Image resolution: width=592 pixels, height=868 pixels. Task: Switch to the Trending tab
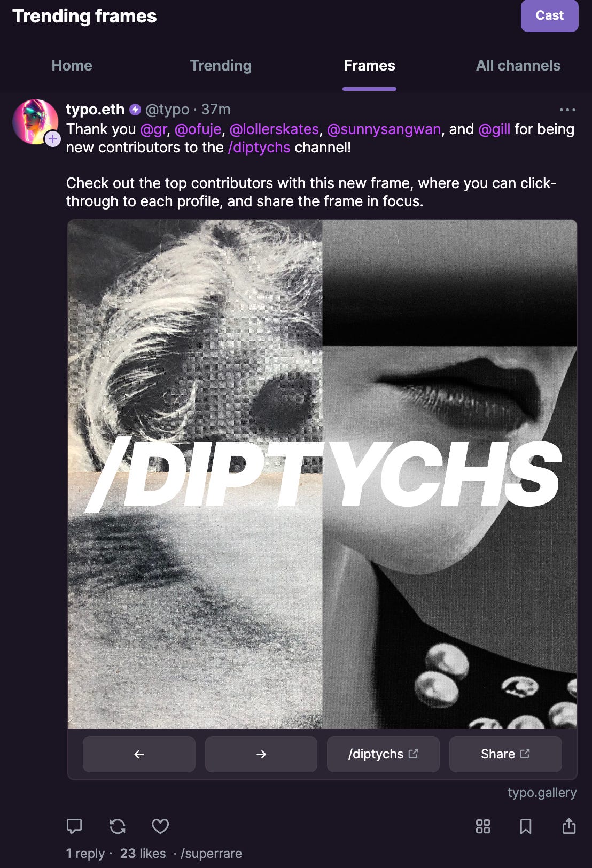tap(221, 65)
